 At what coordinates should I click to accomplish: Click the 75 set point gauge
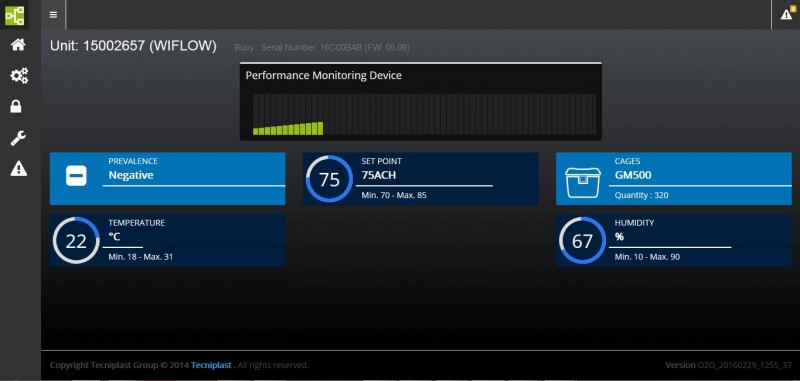(329, 179)
